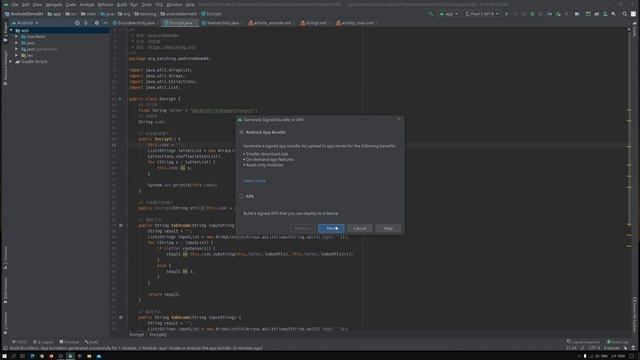Click the gutter marker beside toDecode method
The height and width of the screenshot is (360, 640).
(121, 317)
